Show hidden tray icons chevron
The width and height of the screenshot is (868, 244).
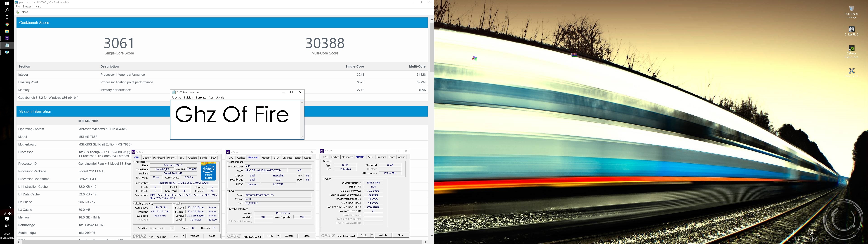click(x=10, y=208)
